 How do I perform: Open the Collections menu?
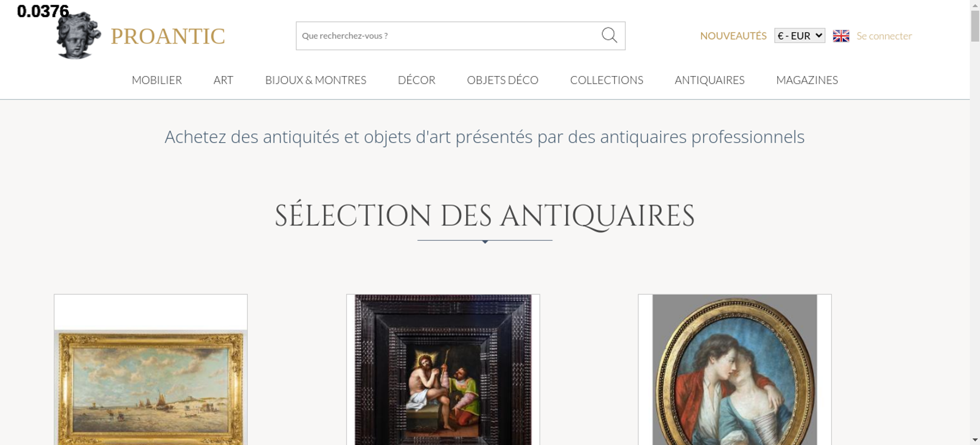[x=607, y=80]
